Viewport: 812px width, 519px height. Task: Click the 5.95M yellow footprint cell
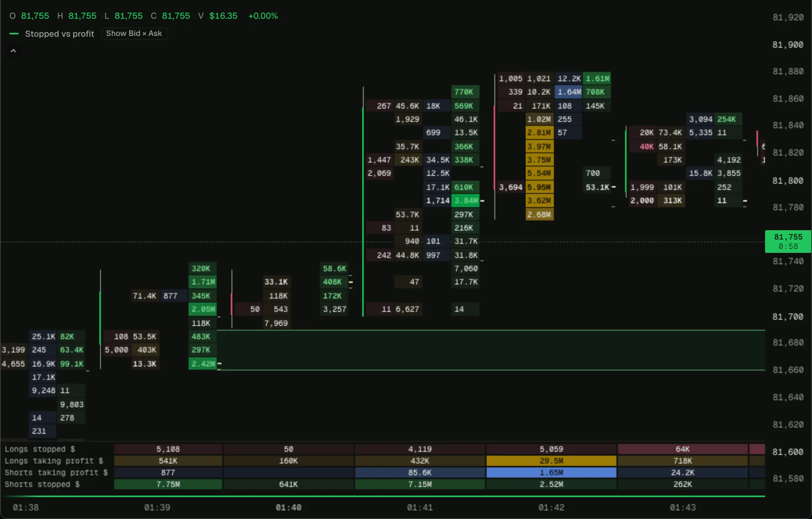539,187
